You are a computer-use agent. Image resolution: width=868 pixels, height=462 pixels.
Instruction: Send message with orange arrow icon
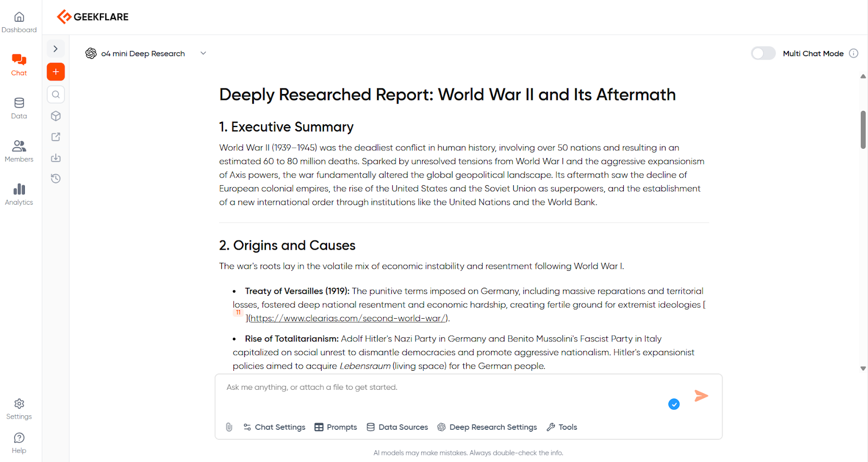701,396
